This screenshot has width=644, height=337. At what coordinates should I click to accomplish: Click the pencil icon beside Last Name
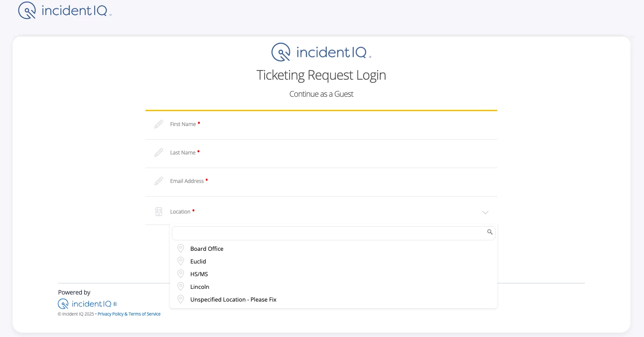[x=159, y=153]
